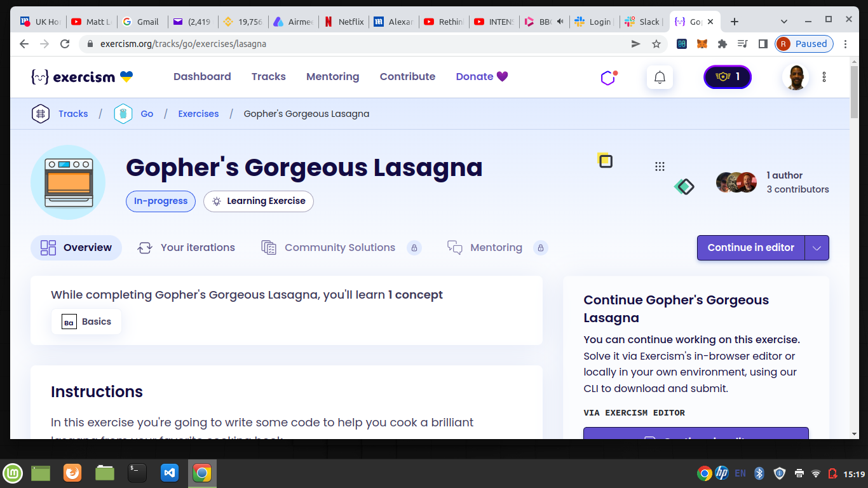
Task: Open the Tracks grid icon in the breadcrumb
Action: tap(41, 113)
